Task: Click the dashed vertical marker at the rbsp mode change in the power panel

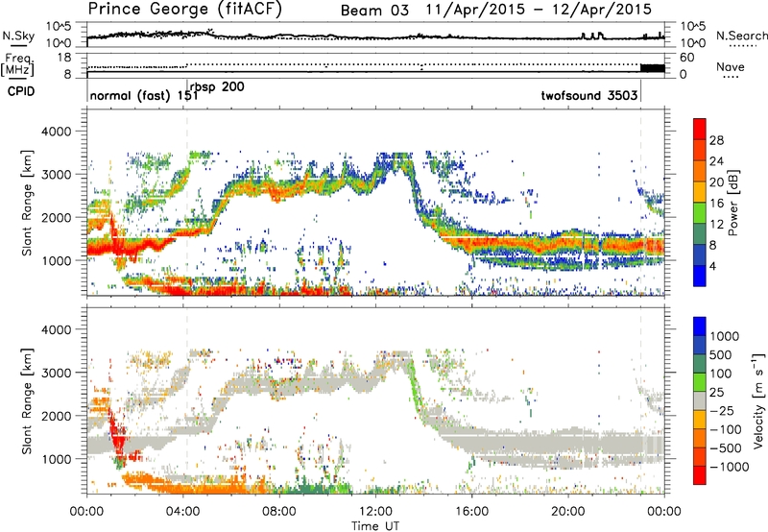Action: [x=186, y=203]
